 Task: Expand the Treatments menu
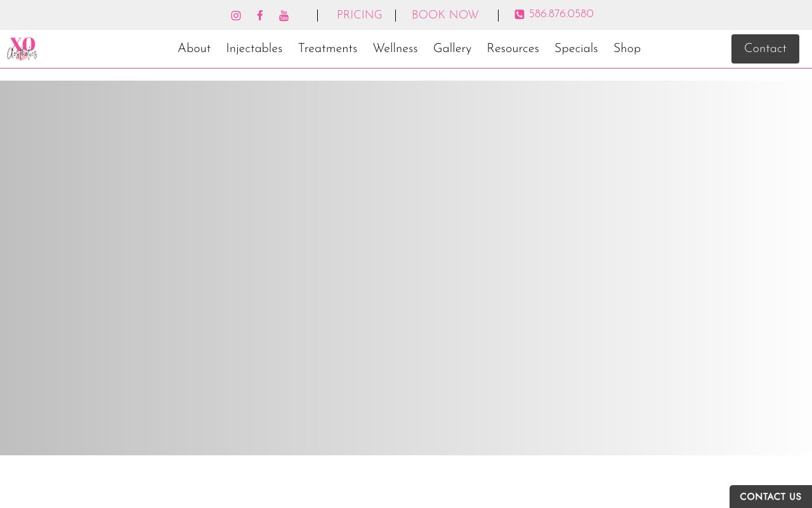[x=327, y=49]
